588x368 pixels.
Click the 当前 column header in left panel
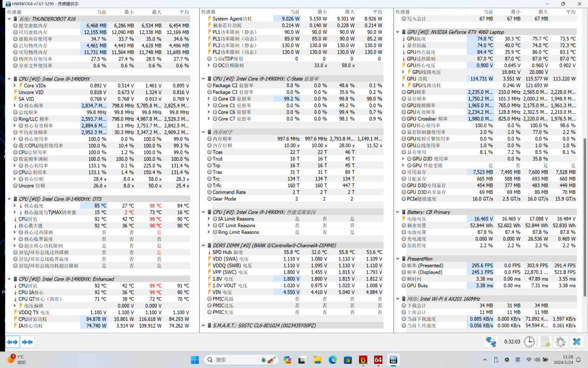pos(101,12)
